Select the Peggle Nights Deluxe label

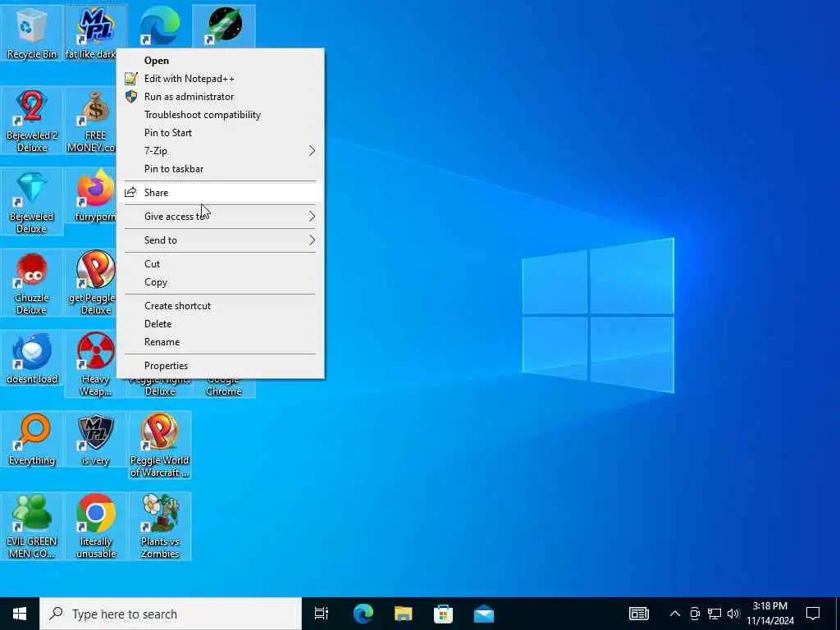(160, 386)
